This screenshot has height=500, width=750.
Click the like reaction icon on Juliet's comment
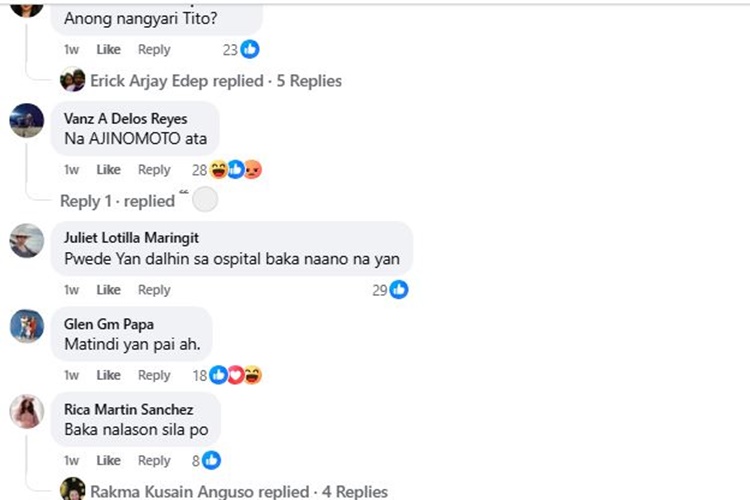click(x=399, y=290)
